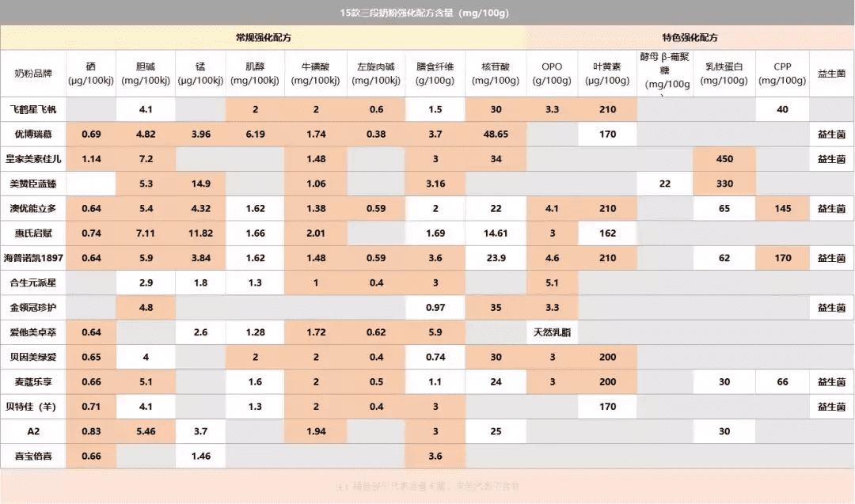
Task: Select the 酵母 β-葡聚糖 header
Action: pos(665,74)
